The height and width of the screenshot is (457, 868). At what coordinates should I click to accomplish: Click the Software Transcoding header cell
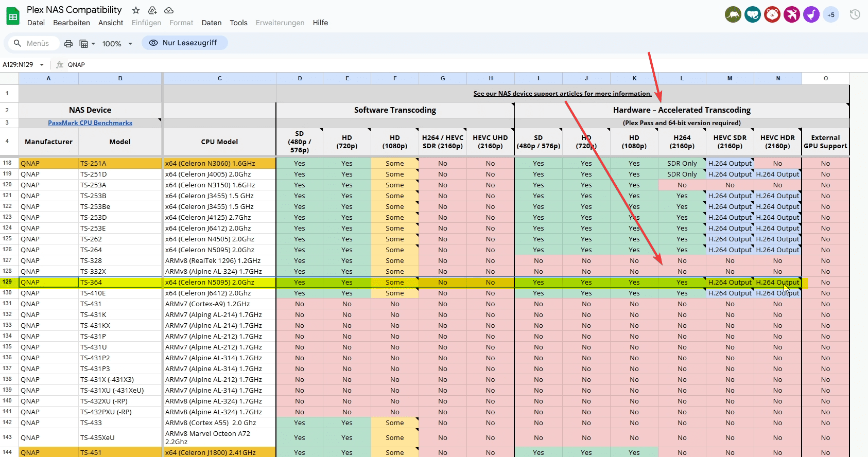coord(395,110)
